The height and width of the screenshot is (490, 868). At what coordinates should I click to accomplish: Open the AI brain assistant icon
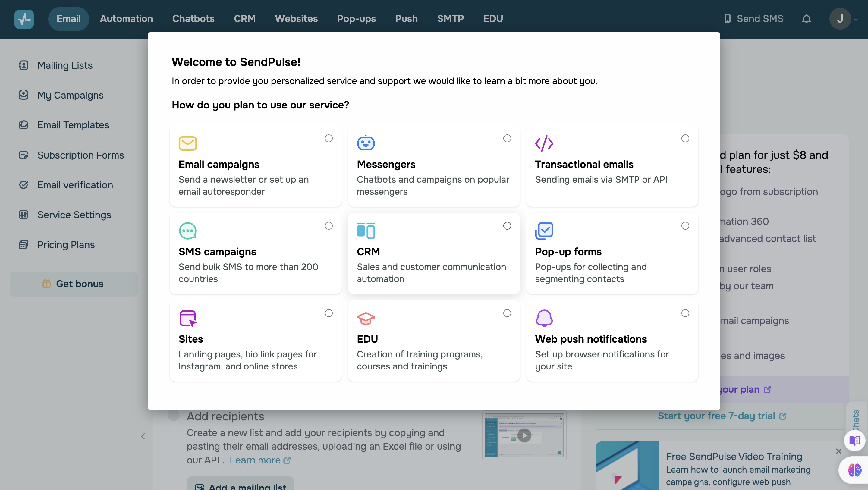click(x=854, y=470)
